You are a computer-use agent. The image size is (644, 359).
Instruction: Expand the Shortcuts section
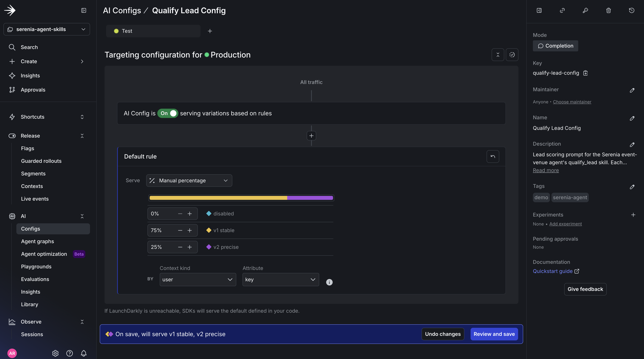82,117
